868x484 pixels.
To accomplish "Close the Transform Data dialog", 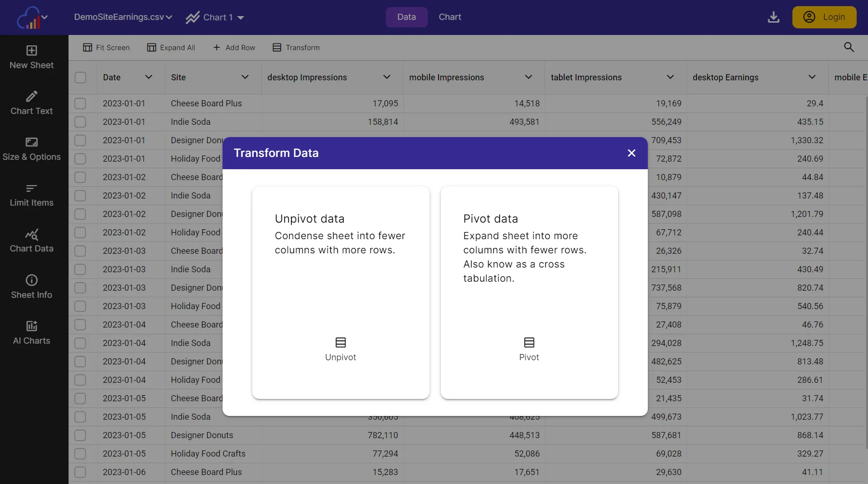I will coord(632,153).
